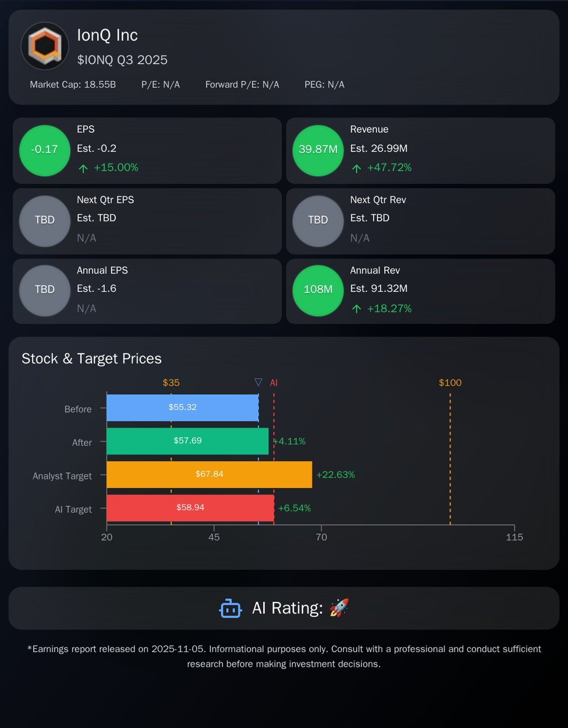
Task: Click the IonQ Inc company name
Action: coord(107,35)
